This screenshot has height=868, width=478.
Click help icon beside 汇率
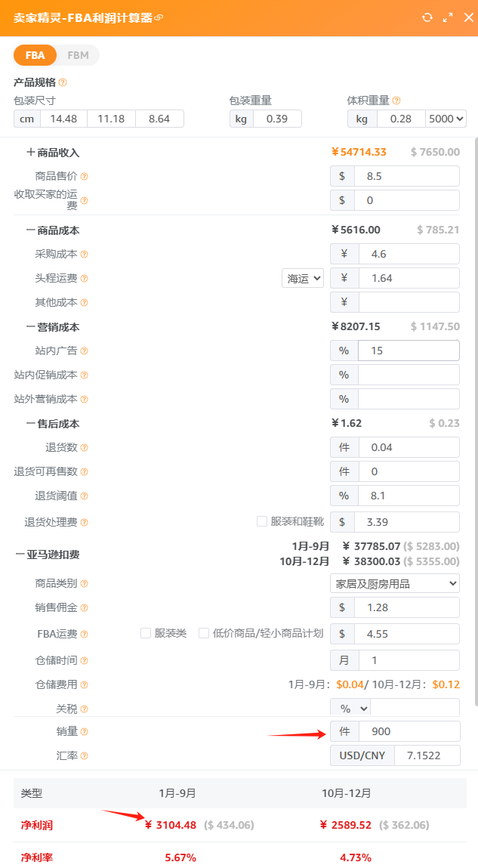[84, 755]
